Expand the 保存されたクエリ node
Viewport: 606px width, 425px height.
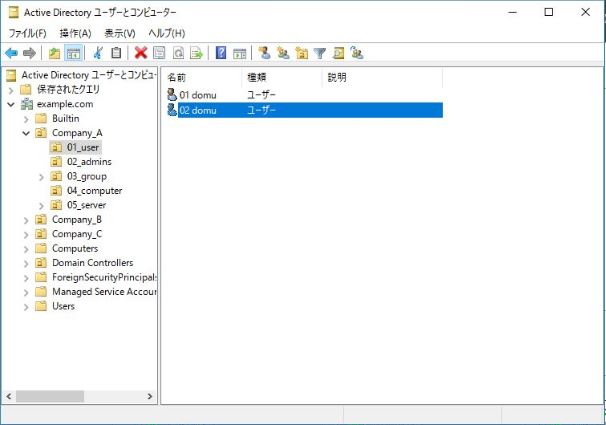(x=11, y=90)
